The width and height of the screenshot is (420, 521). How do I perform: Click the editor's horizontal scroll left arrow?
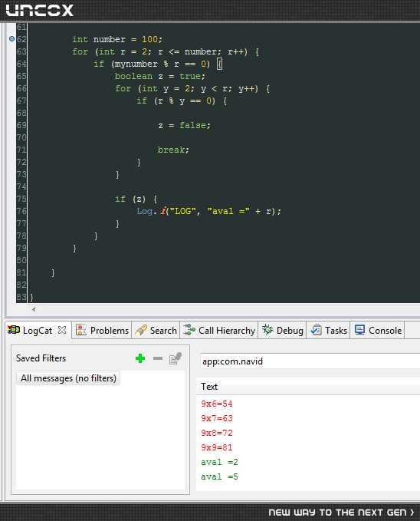tap(34, 310)
